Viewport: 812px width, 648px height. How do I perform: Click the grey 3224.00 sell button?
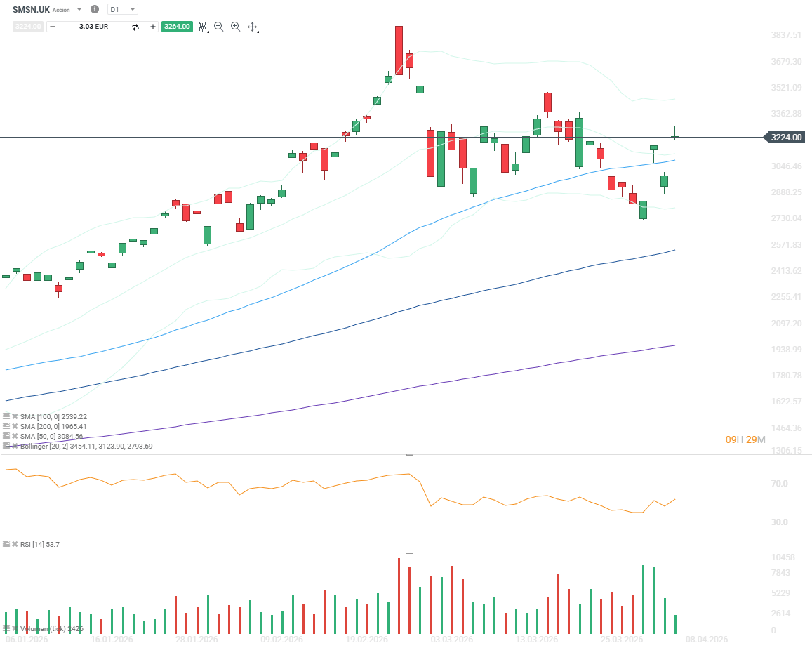(28, 27)
